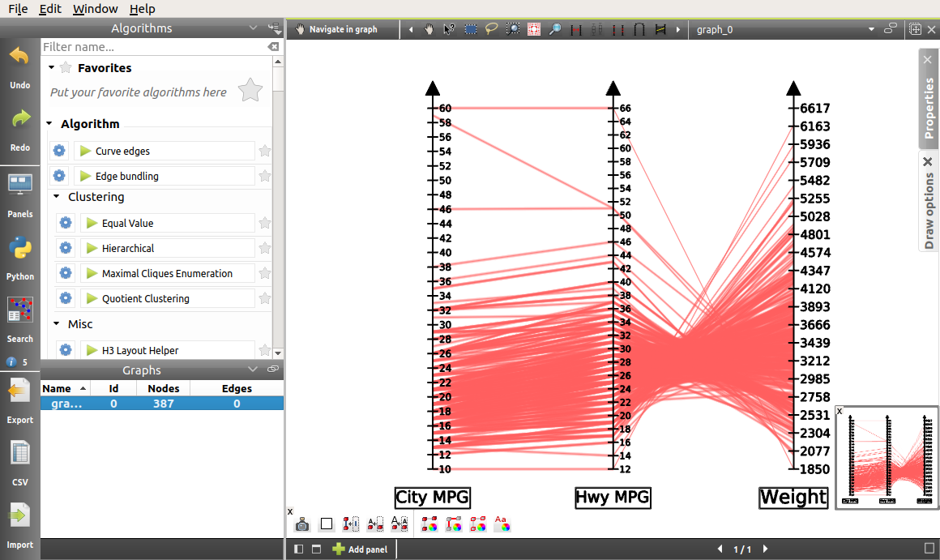The image size is (940, 560).
Task: Take a snapshot with the camera icon
Action: [302, 524]
